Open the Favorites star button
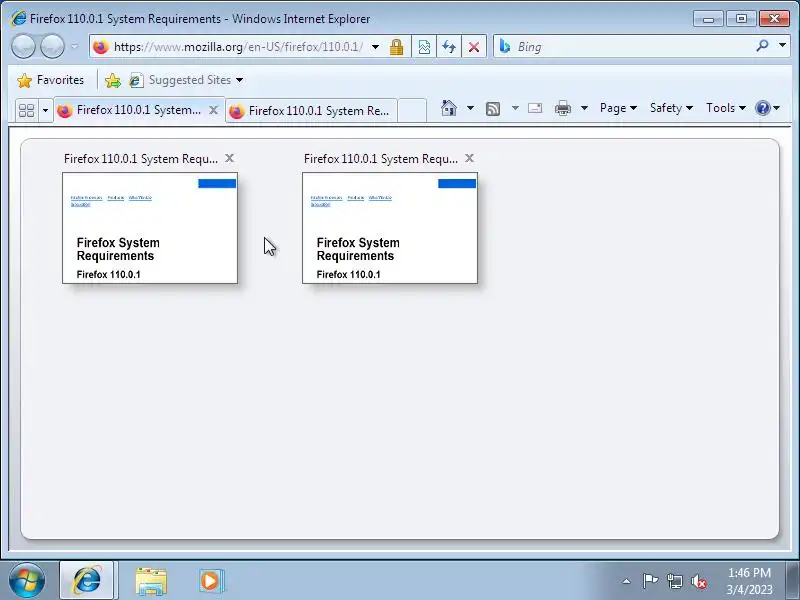 50,80
